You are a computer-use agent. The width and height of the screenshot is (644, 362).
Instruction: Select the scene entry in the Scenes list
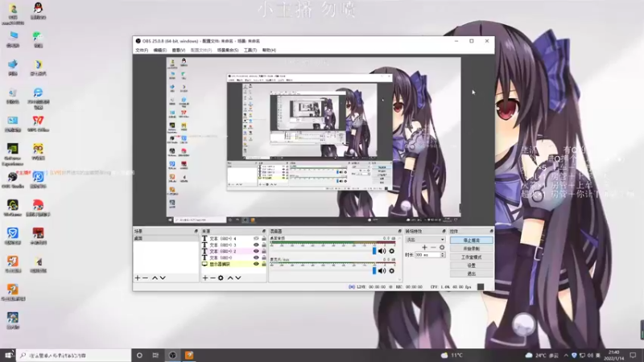tap(166, 238)
